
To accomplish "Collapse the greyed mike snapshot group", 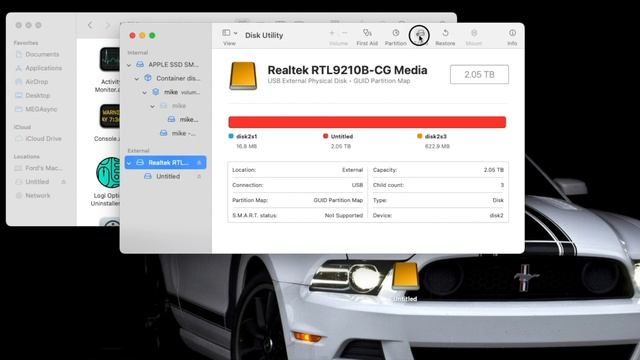I will [x=152, y=106].
